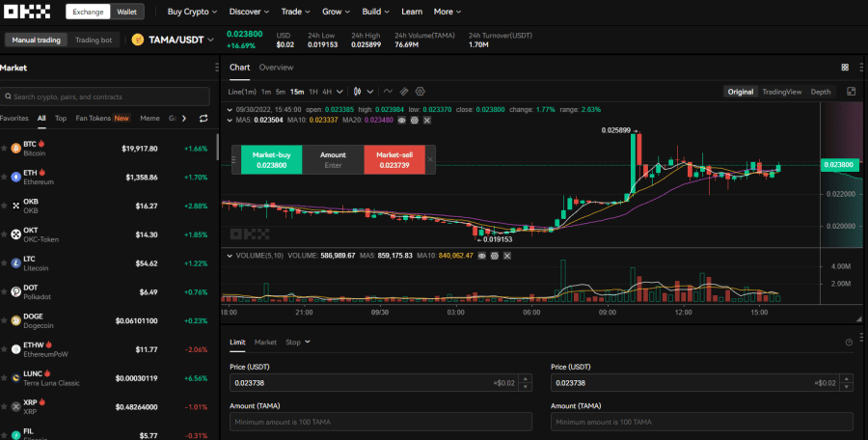Click the market search field
Viewport: 868px width, 440px height.
click(x=104, y=96)
